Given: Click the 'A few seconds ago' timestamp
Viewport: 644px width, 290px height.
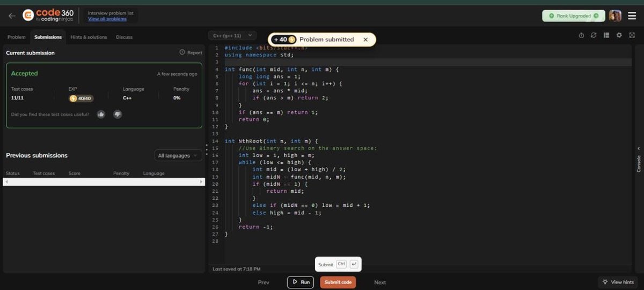Looking at the screenshot, I should (x=177, y=74).
